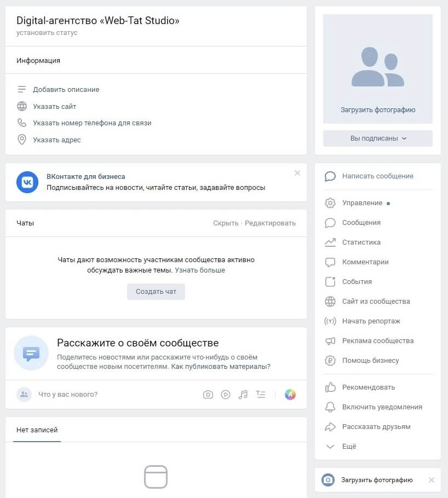The image size is (448, 498).
Task: Attach a video via the play icon
Action: pyautogui.click(x=226, y=395)
